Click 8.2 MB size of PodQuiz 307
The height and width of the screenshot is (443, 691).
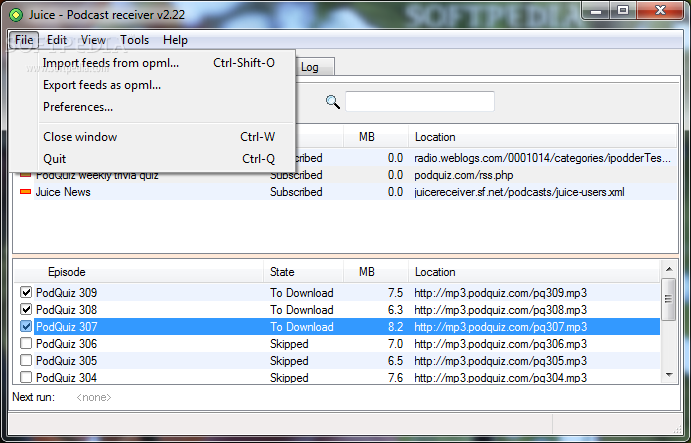(395, 327)
